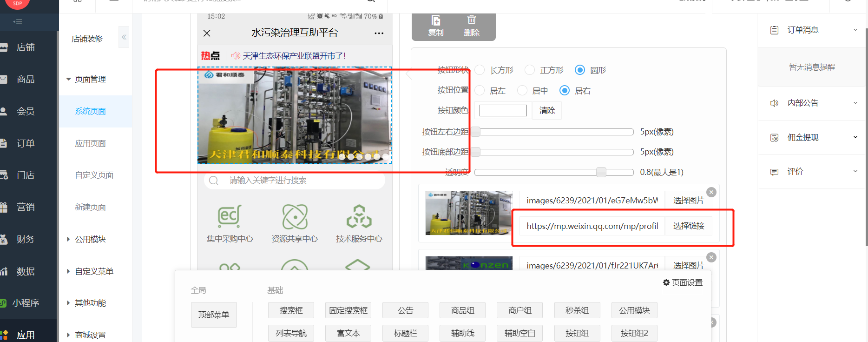Click the phone preview close X icon
868x342 pixels.
coord(207,33)
